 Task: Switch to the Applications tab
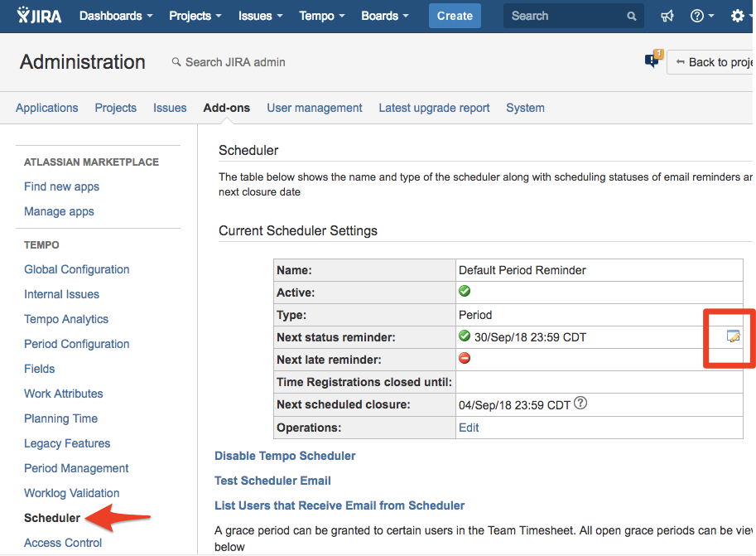[46, 108]
